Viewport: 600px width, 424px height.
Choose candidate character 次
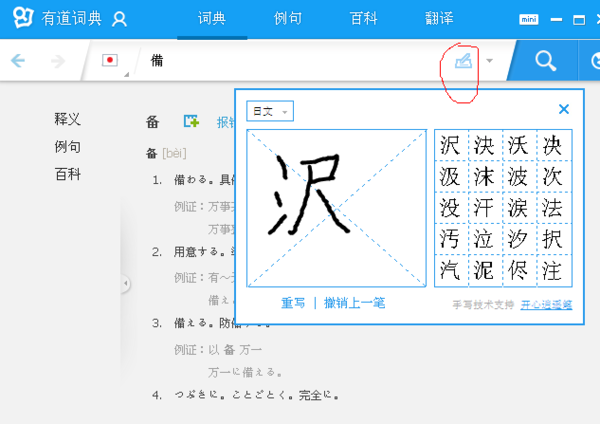click(552, 176)
